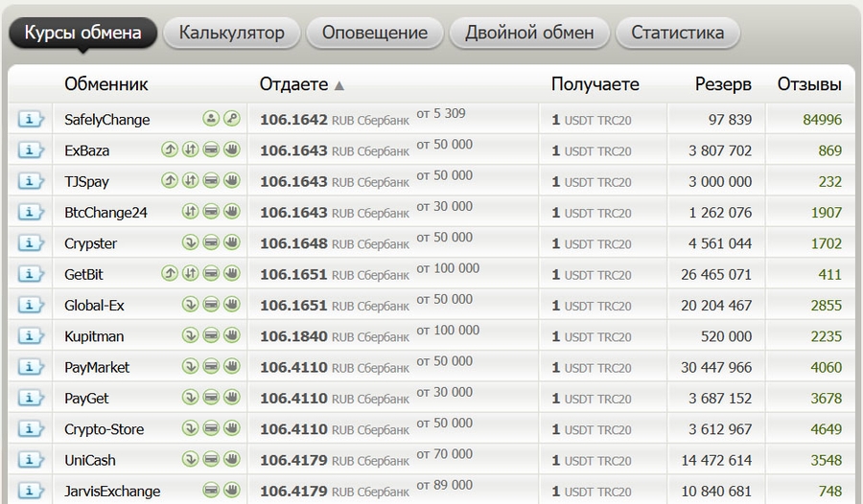Click the up-arrow icon in GetBit row
The width and height of the screenshot is (863, 504).
(x=170, y=274)
